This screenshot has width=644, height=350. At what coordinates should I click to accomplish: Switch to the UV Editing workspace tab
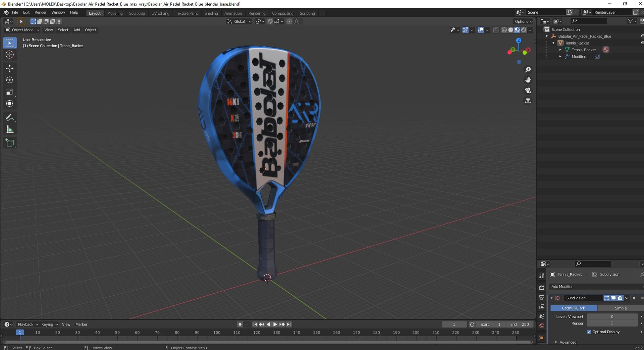[160, 13]
